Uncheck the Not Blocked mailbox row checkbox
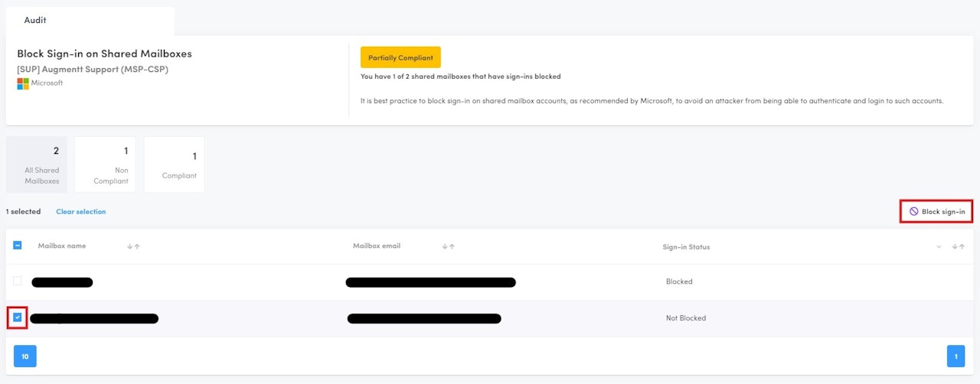 (x=18, y=317)
